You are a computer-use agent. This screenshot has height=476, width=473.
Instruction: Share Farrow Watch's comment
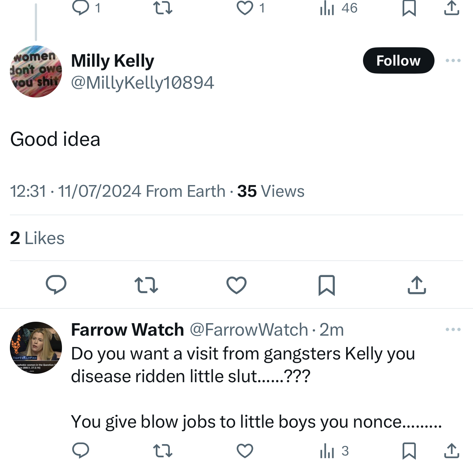pyautogui.click(x=452, y=451)
